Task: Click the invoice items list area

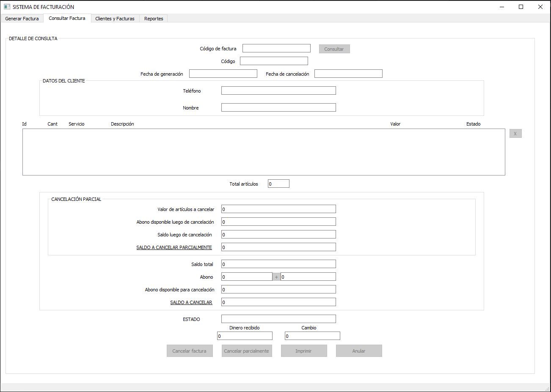Action: pyautogui.click(x=263, y=152)
